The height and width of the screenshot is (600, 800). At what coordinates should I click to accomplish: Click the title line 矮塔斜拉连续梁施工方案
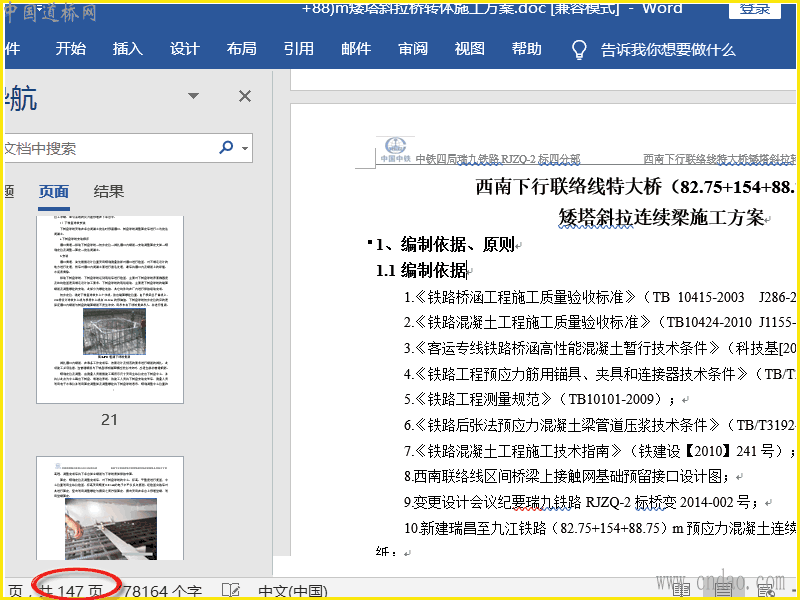coord(661,217)
